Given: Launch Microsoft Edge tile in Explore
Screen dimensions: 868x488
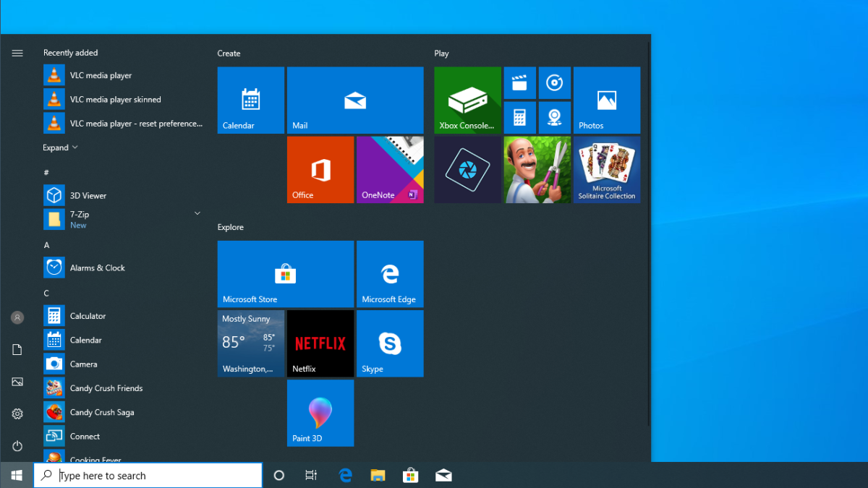Looking at the screenshot, I should [390, 274].
